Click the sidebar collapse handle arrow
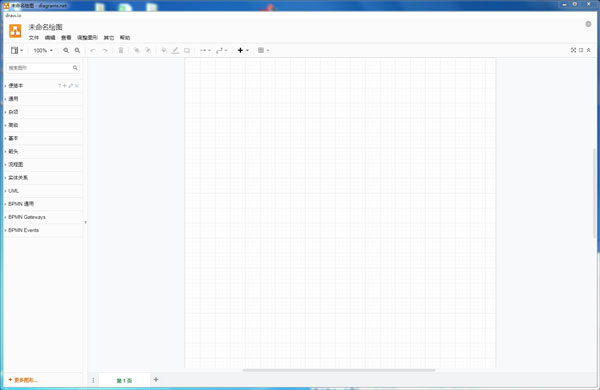 pyautogui.click(x=85, y=222)
